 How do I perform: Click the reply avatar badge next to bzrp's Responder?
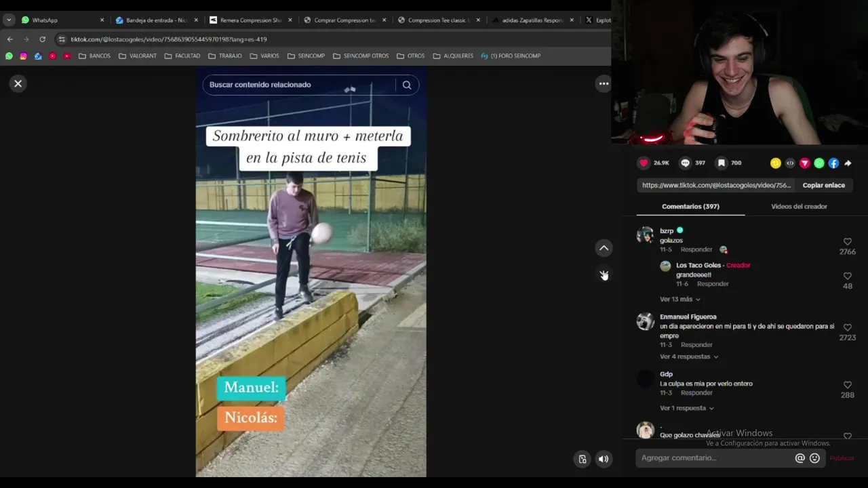click(x=724, y=249)
